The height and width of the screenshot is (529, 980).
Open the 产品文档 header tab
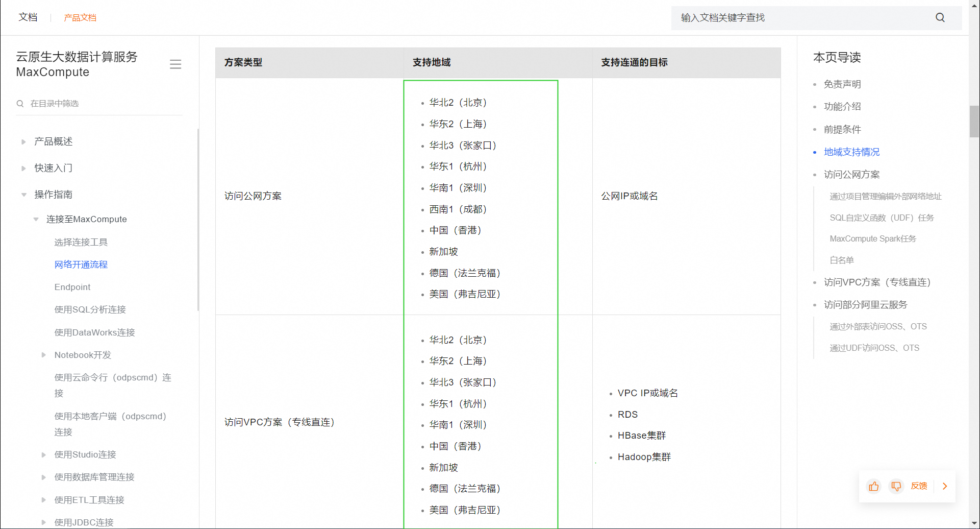pyautogui.click(x=80, y=18)
